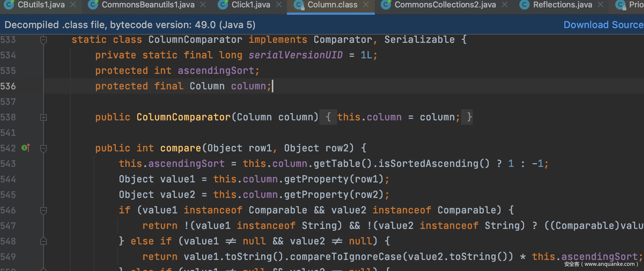
Task: Expand the folded constructor on line 538
Action: (44, 117)
